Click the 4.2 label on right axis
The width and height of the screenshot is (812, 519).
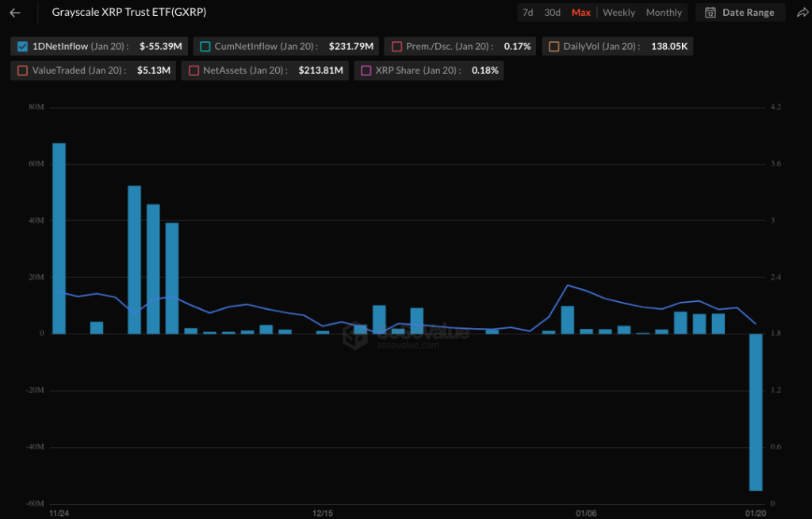[x=776, y=107]
